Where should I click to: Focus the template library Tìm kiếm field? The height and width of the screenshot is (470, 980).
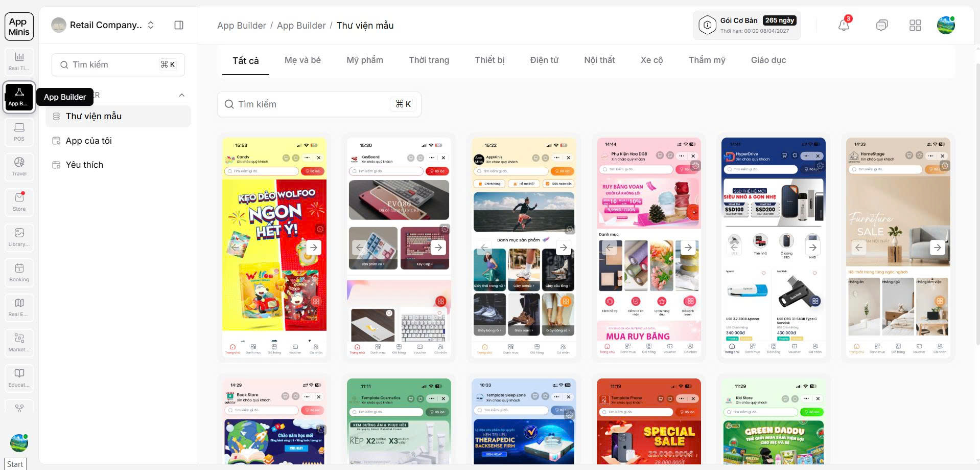coord(319,104)
